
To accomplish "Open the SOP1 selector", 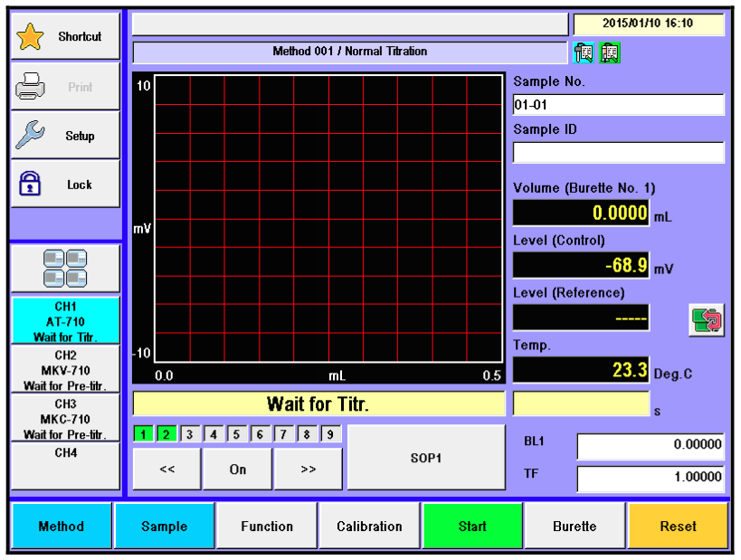I will [426, 458].
